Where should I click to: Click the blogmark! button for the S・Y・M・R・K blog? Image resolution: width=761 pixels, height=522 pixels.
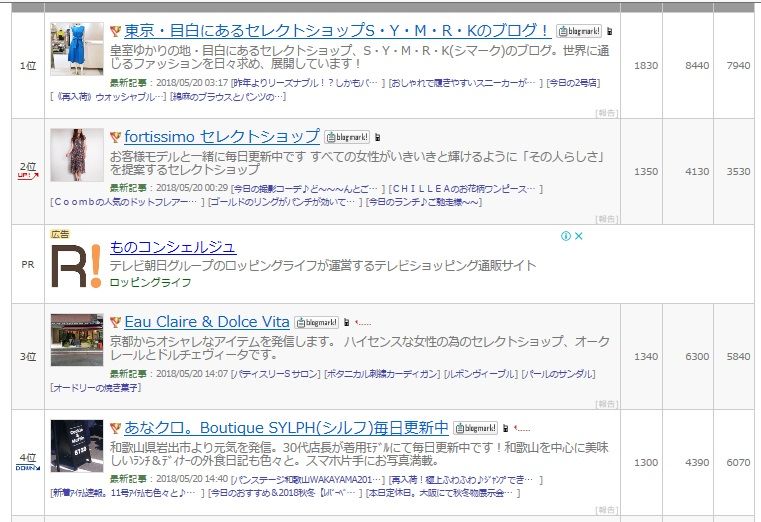tap(579, 31)
